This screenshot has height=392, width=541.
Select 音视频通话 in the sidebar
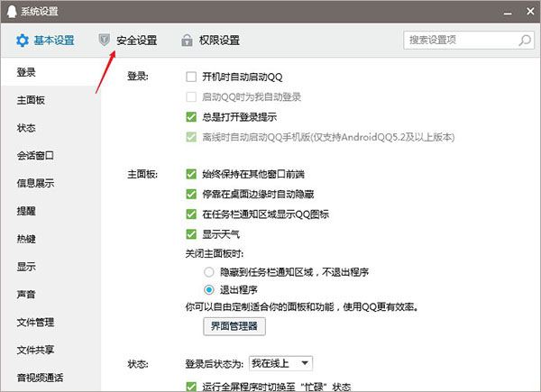(x=41, y=377)
